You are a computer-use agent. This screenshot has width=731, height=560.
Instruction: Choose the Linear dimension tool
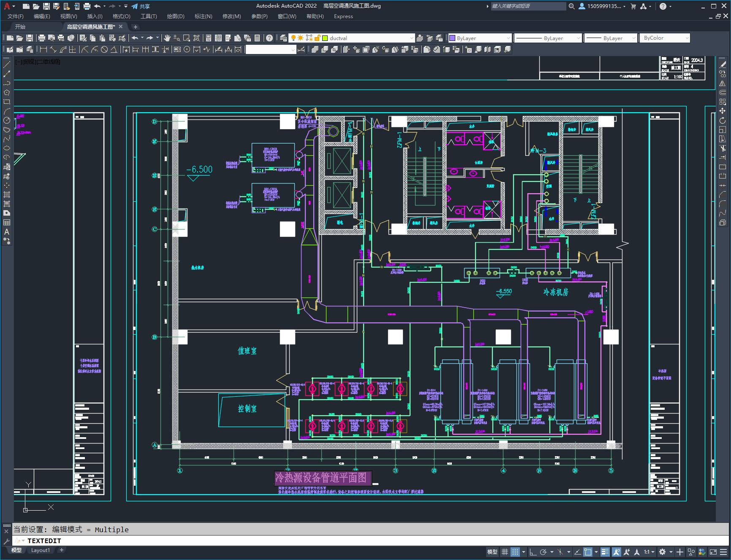coord(43,49)
